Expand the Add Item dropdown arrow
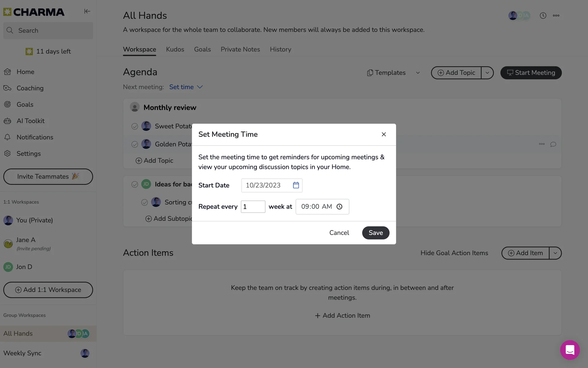 tap(555, 253)
